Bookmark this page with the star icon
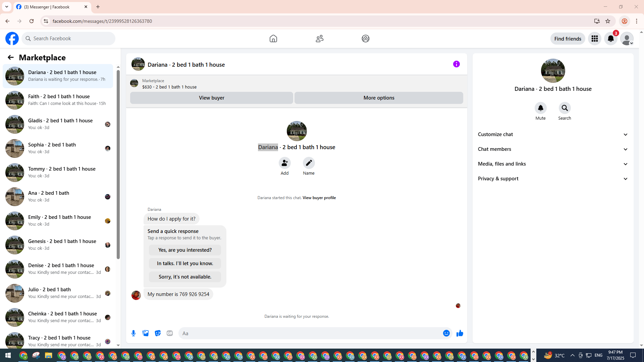Image resolution: width=644 pixels, height=362 pixels. 608,21
